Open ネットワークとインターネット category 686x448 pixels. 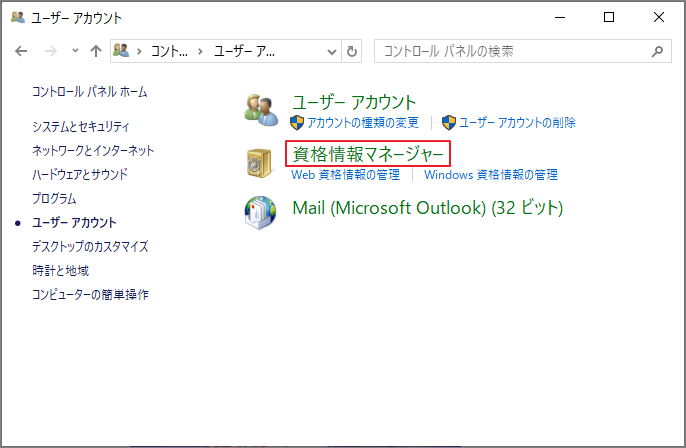(x=93, y=150)
